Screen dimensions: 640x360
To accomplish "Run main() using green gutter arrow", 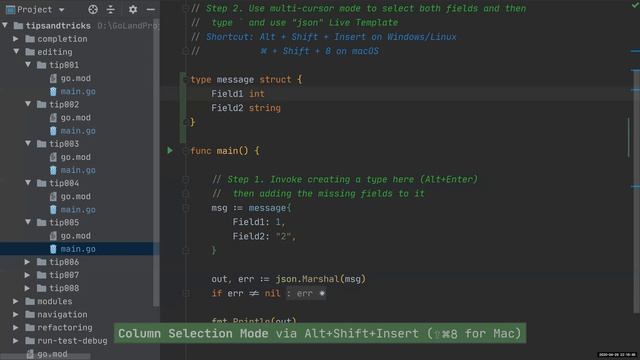I will [170, 151].
